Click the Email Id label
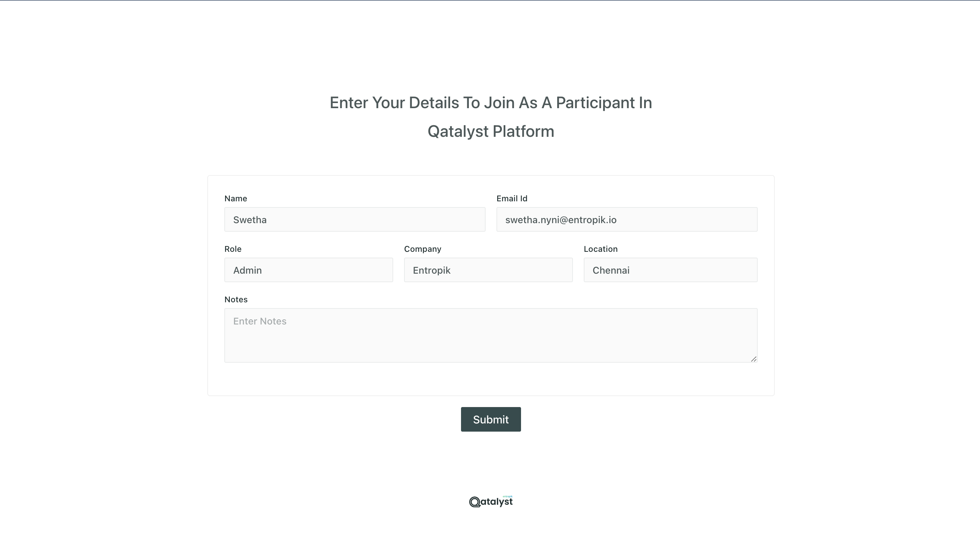The width and height of the screenshot is (980, 535). tap(512, 198)
